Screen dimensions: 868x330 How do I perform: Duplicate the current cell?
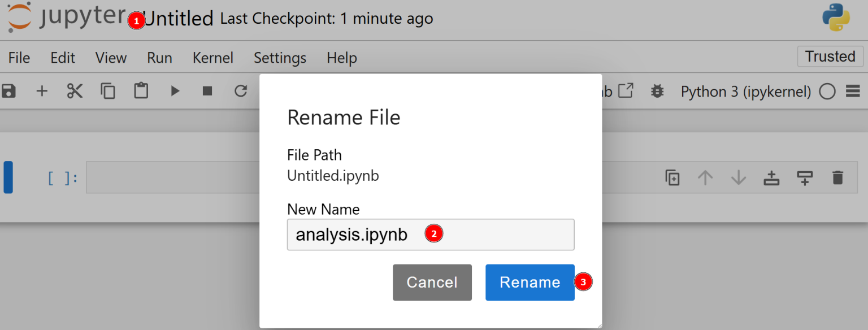pyautogui.click(x=672, y=177)
